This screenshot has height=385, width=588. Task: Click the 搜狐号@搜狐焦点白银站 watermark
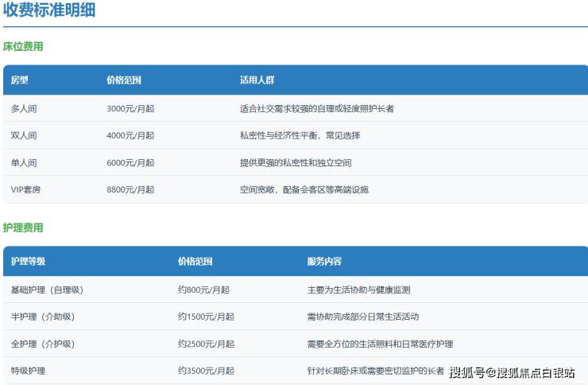(x=512, y=372)
